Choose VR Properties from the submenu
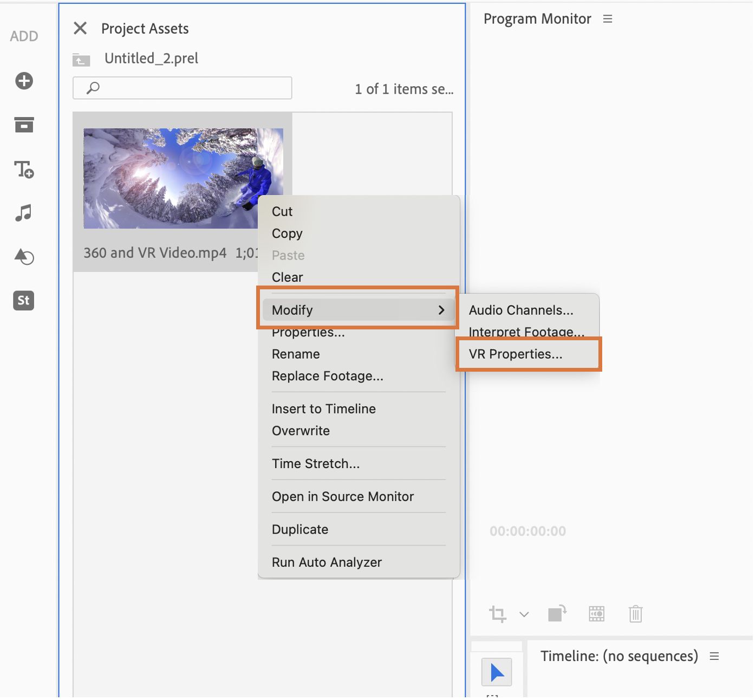The image size is (756, 700). [x=516, y=354]
